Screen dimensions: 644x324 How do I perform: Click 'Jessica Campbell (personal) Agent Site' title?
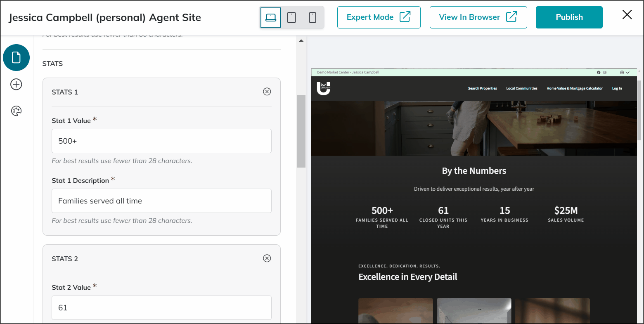pyautogui.click(x=105, y=18)
